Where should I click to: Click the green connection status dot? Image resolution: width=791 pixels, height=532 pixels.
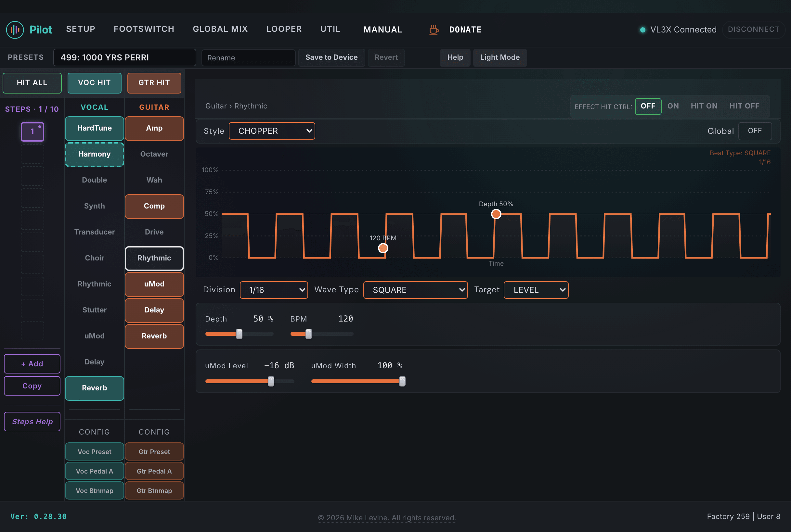point(642,30)
